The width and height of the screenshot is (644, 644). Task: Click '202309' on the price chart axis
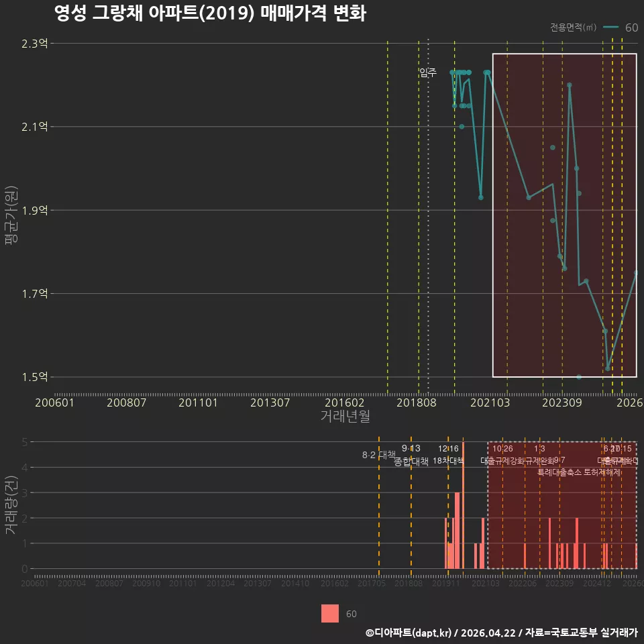tap(562, 402)
